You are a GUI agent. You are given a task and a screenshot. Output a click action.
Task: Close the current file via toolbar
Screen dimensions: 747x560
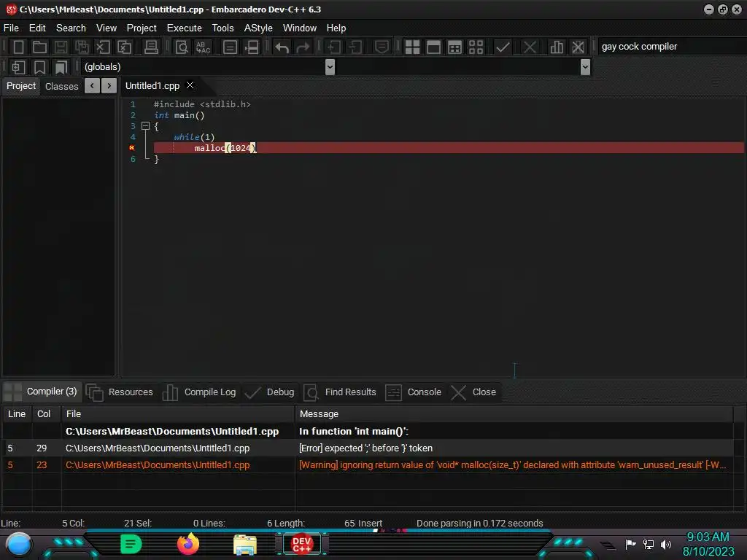103,47
